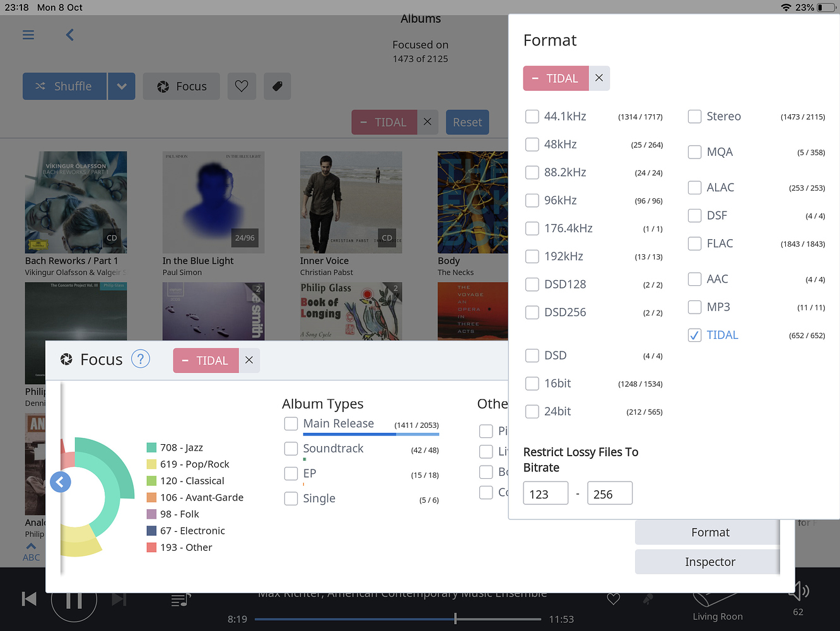Check the EP album type
Screen dimensions: 840x631
[x=291, y=473]
